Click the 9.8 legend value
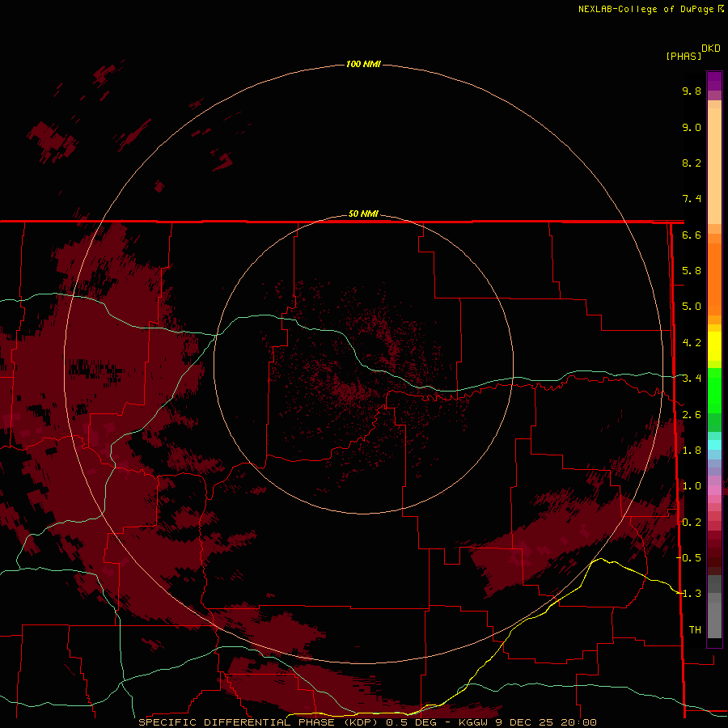The height and width of the screenshot is (728, 728). click(692, 91)
